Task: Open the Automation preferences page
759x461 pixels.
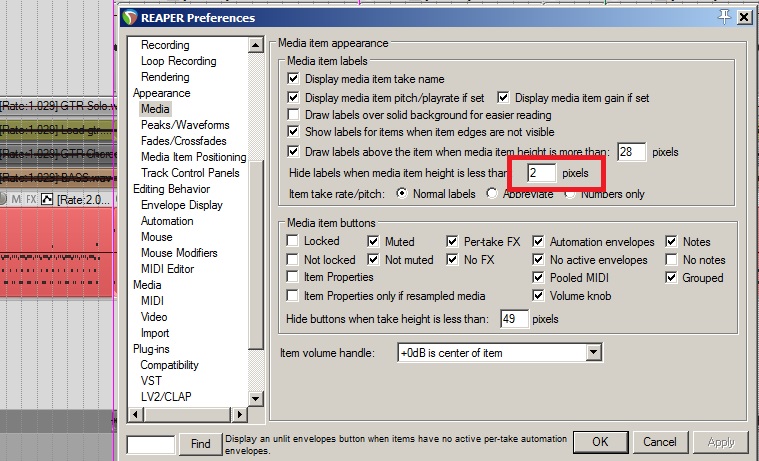Action: [x=167, y=221]
